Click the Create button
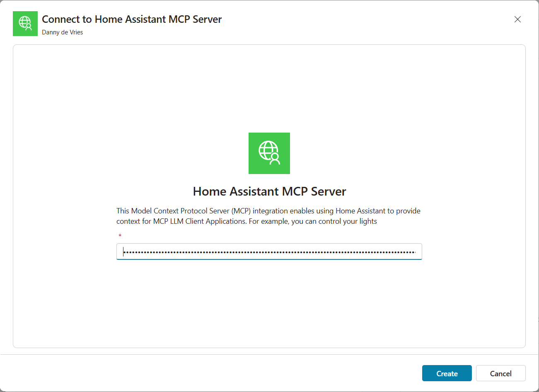 pyautogui.click(x=447, y=373)
